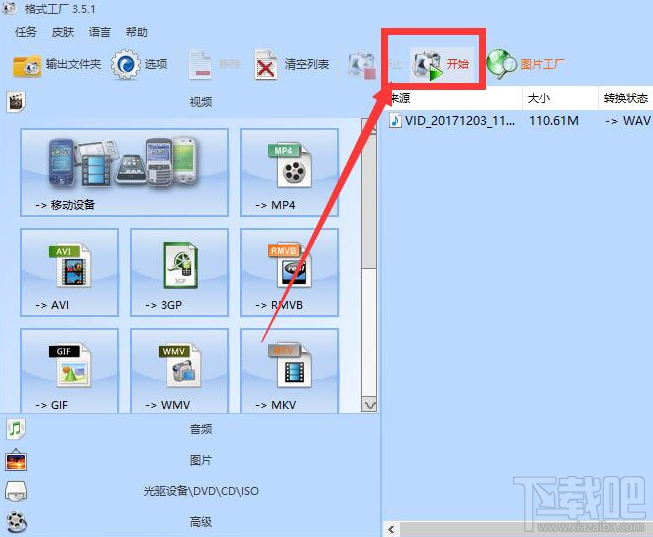This screenshot has height=537, width=653.
Task: Select the VID_20171203_11... task row
Action: click(519, 120)
